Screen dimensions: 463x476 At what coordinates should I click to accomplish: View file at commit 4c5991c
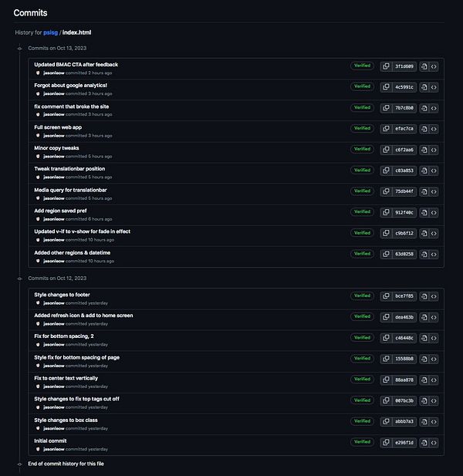tap(425, 87)
